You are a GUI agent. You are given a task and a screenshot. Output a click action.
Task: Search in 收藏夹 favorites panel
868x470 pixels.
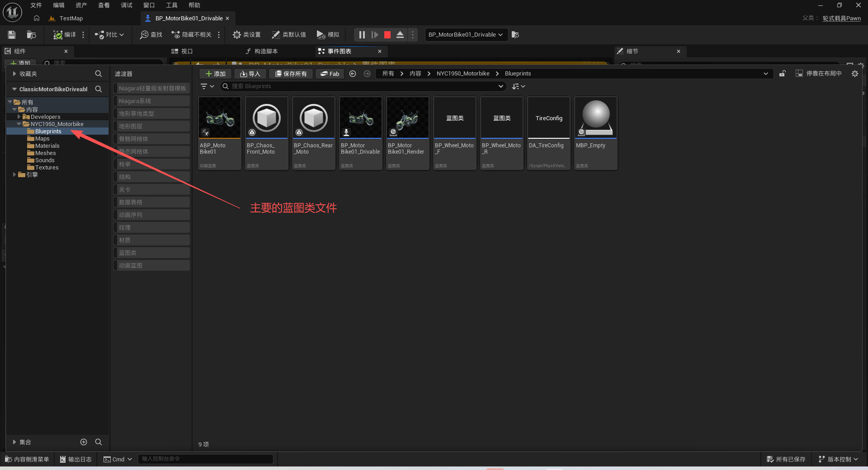[x=98, y=74]
